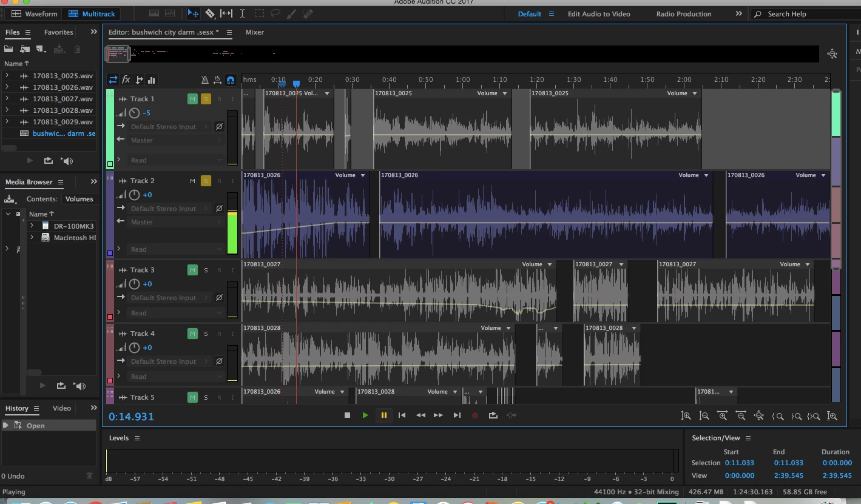Toggle Solo on Track 2
The height and width of the screenshot is (504, 861).
[206, 181]
